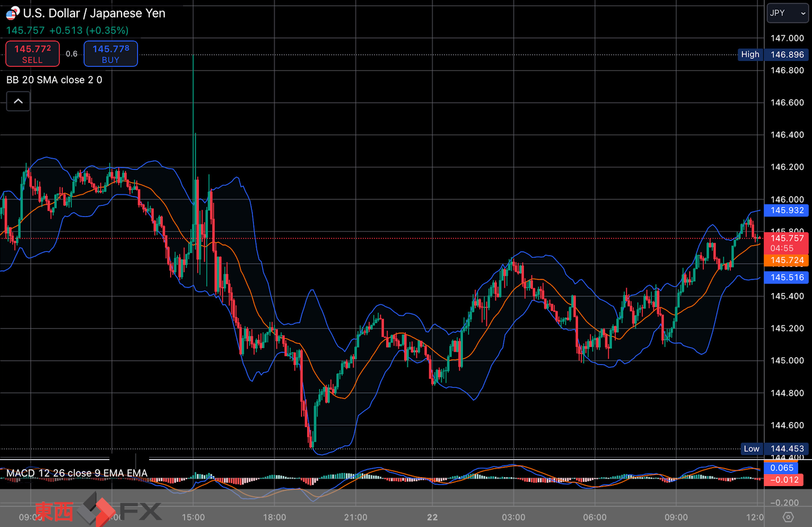
Task: Select the MACD 12 26 close indicator label
Action: [77, 473]
